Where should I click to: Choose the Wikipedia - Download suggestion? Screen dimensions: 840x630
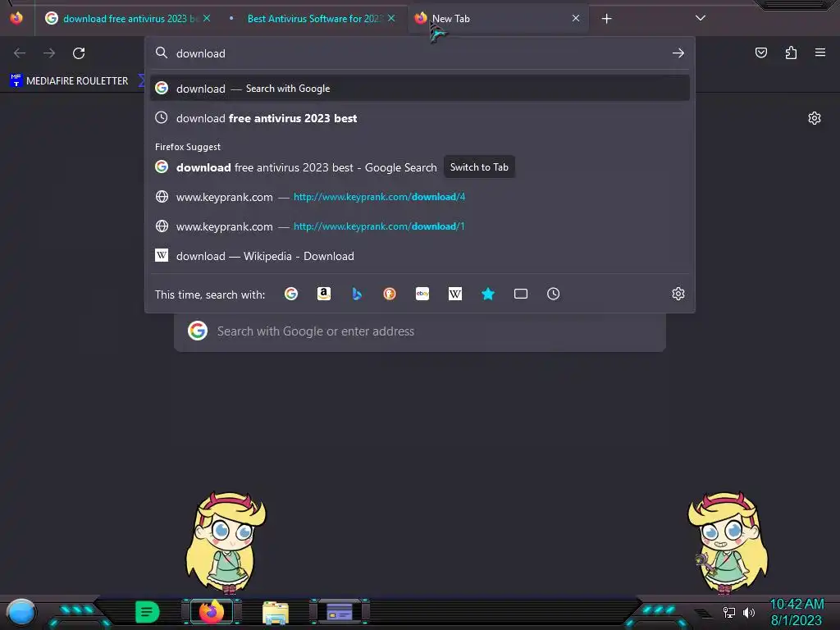(420, 256)
